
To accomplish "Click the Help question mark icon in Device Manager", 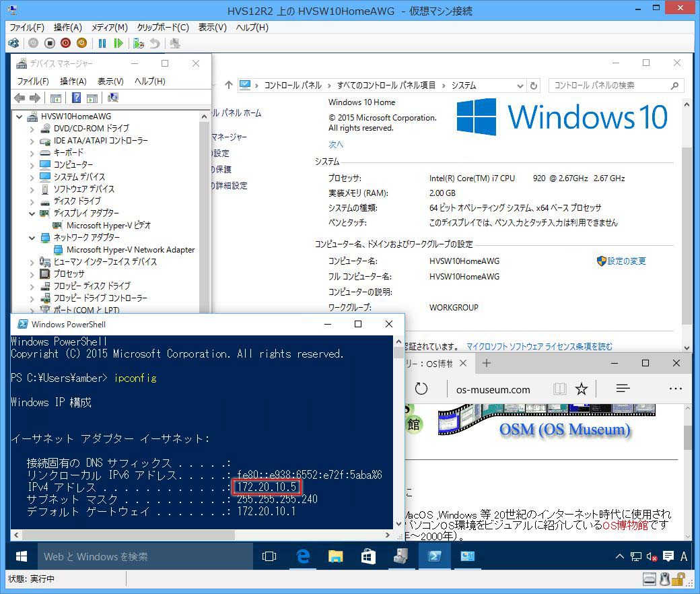I will click(x=76, y=98).
